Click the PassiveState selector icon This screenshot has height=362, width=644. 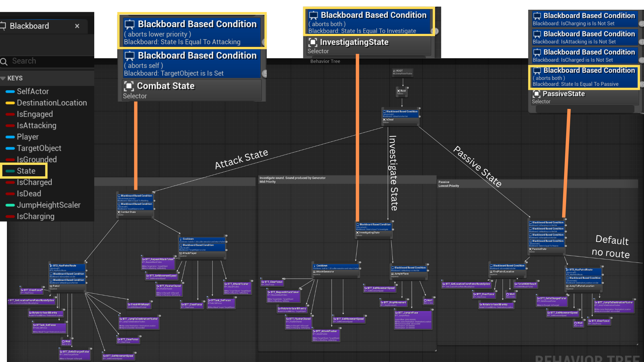[537, 94]
